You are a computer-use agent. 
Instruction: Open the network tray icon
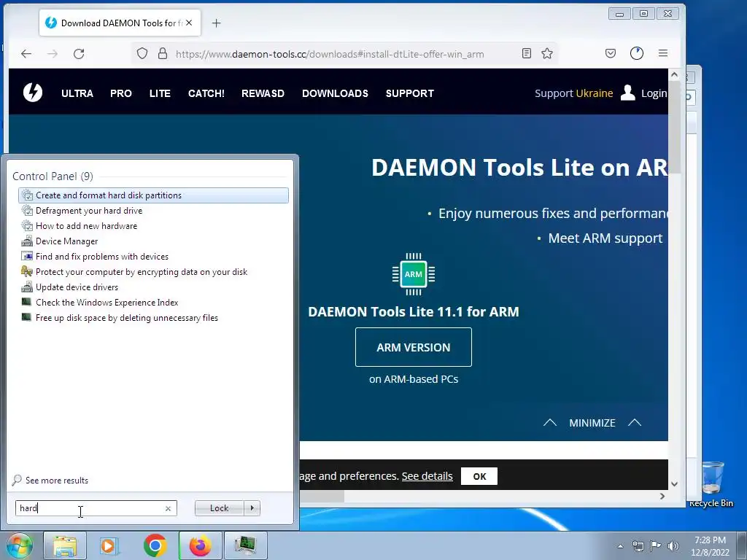pyautogui.click(x=638, y=546)
